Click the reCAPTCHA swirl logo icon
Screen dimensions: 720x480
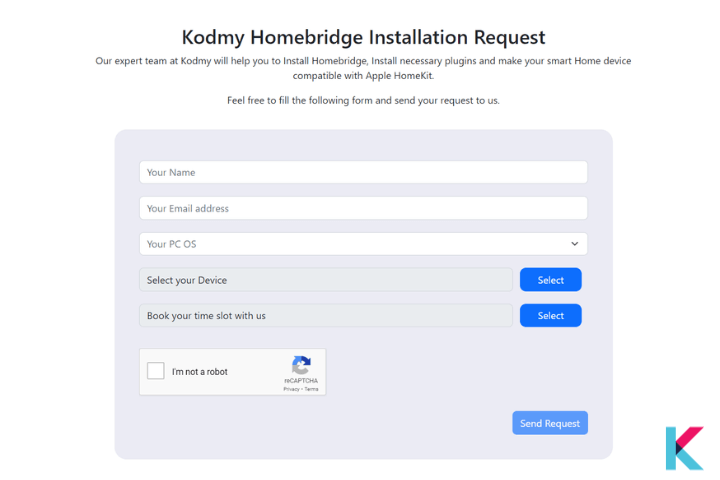[301, 365]
